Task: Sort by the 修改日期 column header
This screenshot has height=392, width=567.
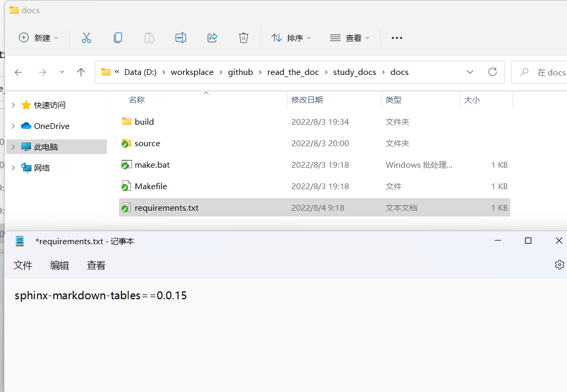Action: click(x=307, y=100)
